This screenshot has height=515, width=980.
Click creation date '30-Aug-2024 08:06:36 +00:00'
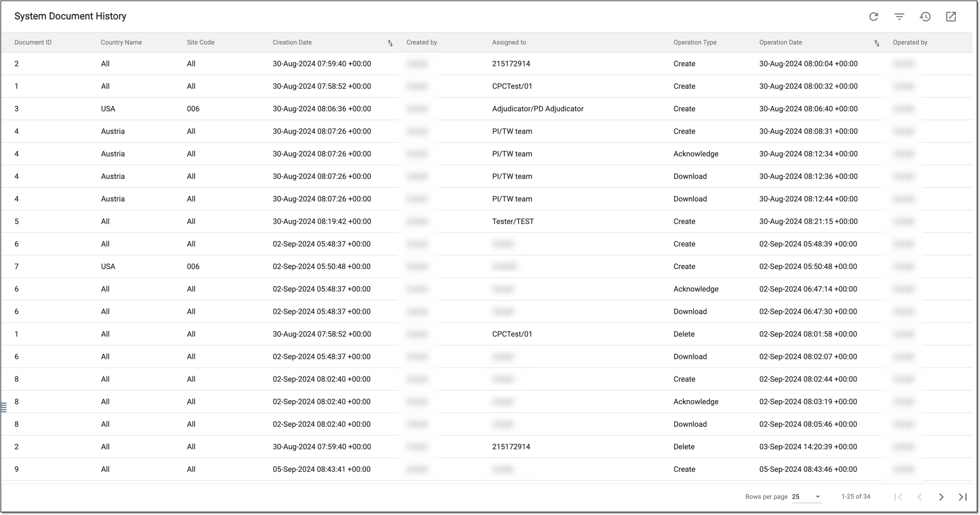coord(322,109)
